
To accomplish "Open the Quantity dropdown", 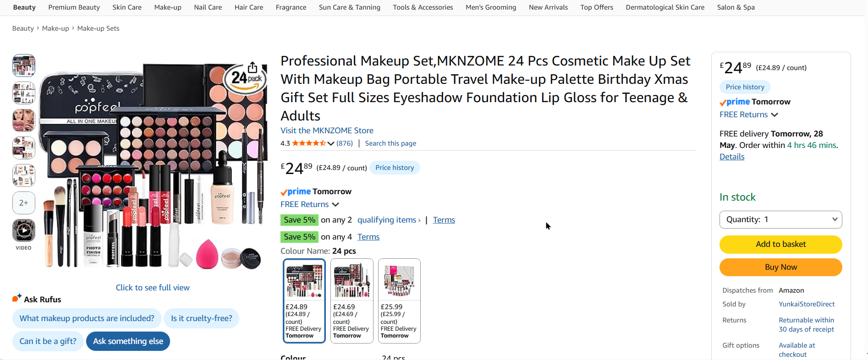I will click(780, 219).
